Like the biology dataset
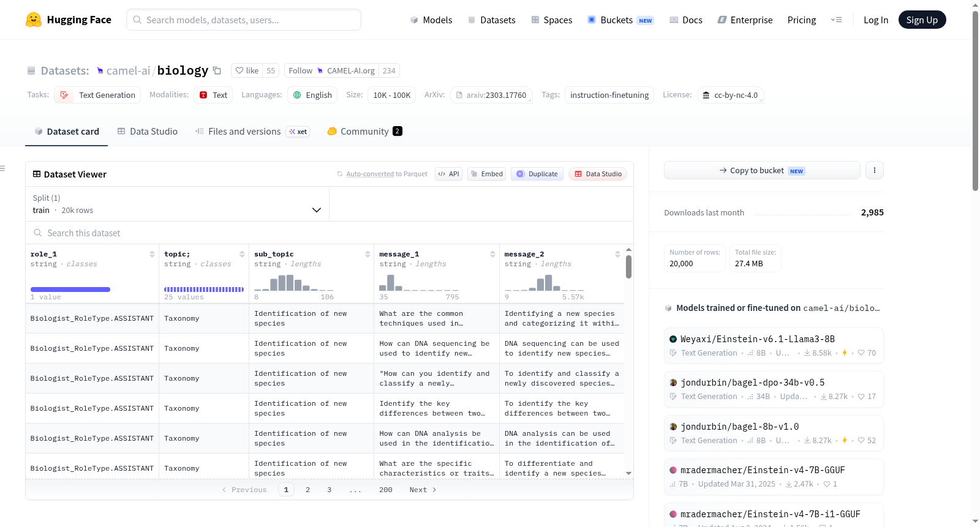The height and width of the screenshot is (527, 980). 247,70
